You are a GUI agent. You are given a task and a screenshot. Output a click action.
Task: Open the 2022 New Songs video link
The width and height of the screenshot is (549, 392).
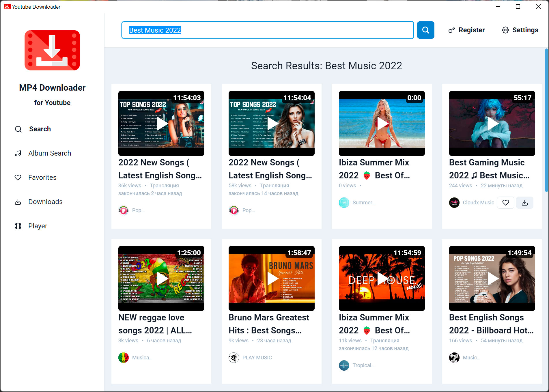pos(160,169)
